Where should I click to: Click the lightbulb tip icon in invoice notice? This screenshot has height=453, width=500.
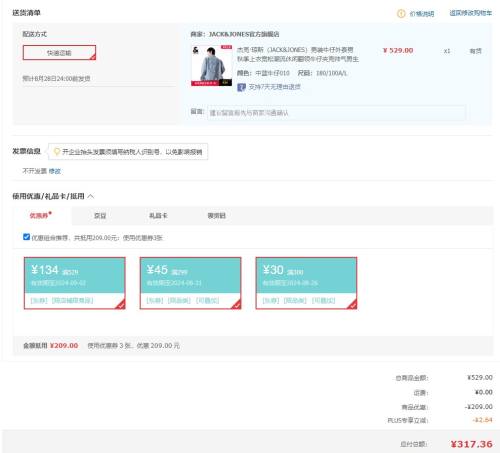pyautogui.click(x=57, y=152)
